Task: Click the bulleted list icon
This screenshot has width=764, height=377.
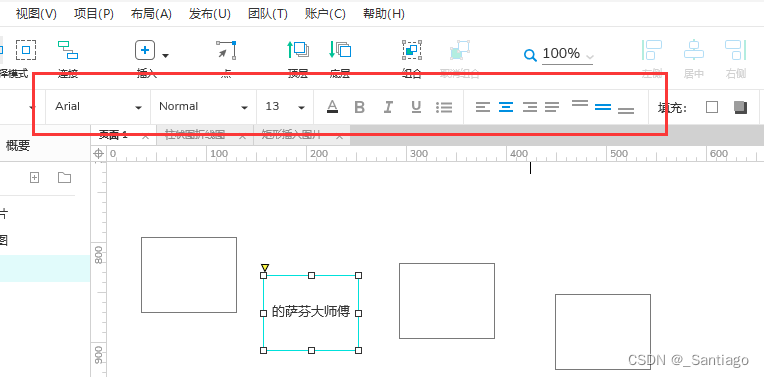Action: tap(444, 107)
